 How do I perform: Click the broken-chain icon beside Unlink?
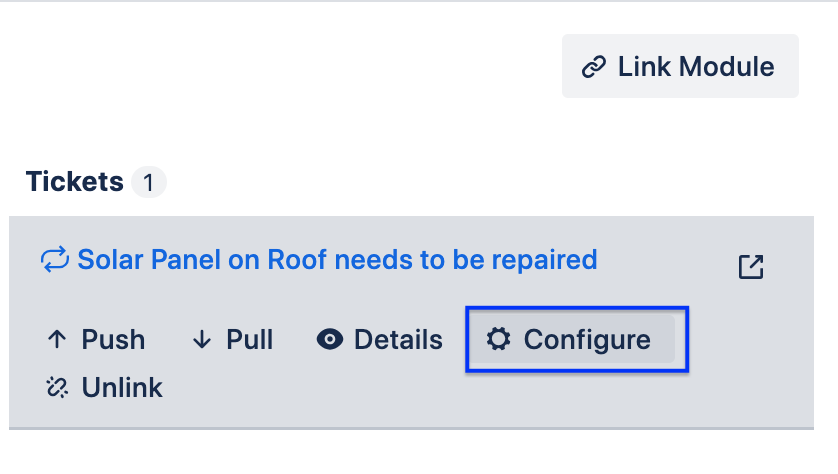[x=56, y=387]
